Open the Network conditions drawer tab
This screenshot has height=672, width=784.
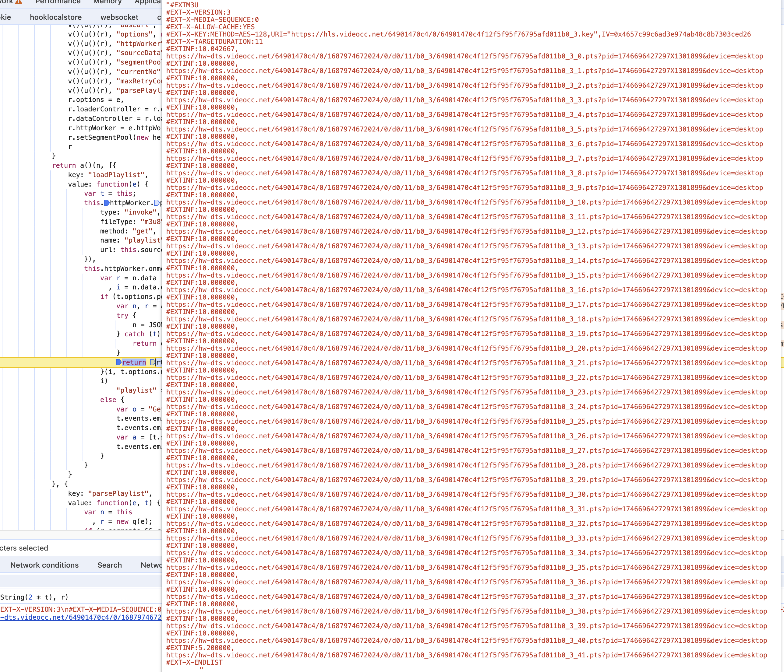pyautogui.click(x=44, y=565)
